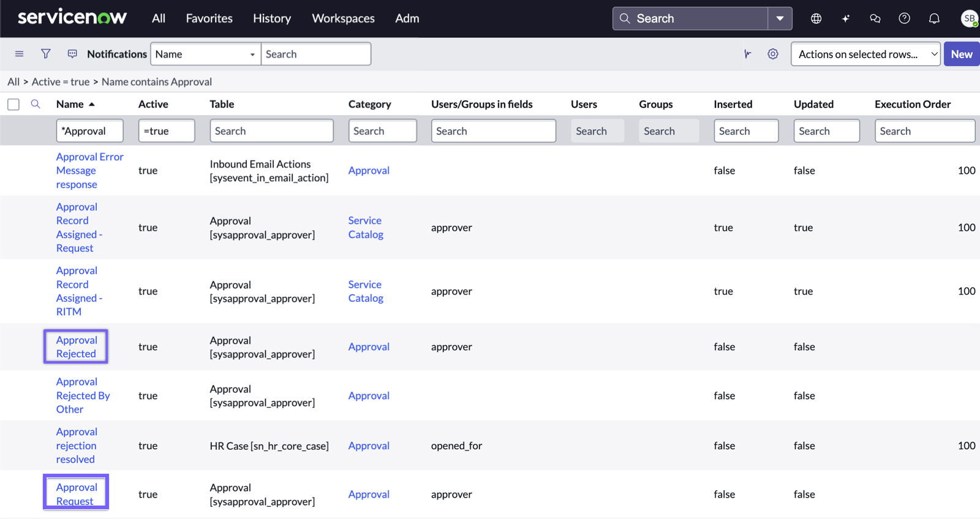Click the Active = true breadcrumb
Screen dimensions: 980x519
61,81
